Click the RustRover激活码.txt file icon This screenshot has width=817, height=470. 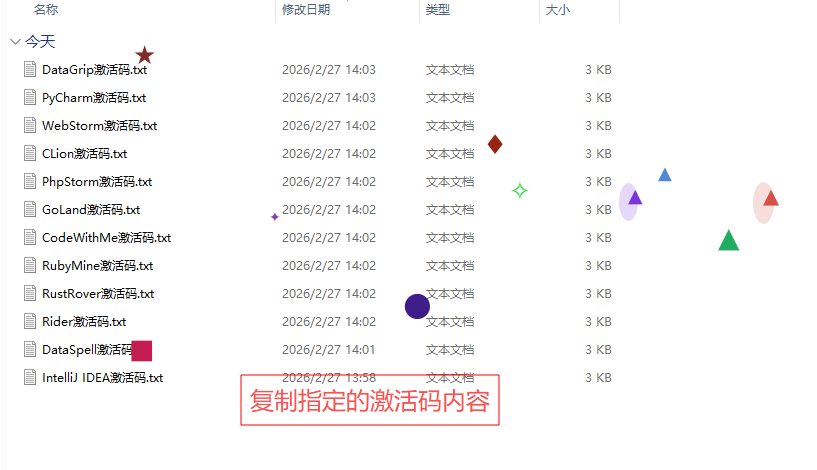pyautogui.click(x=30, y=293)
